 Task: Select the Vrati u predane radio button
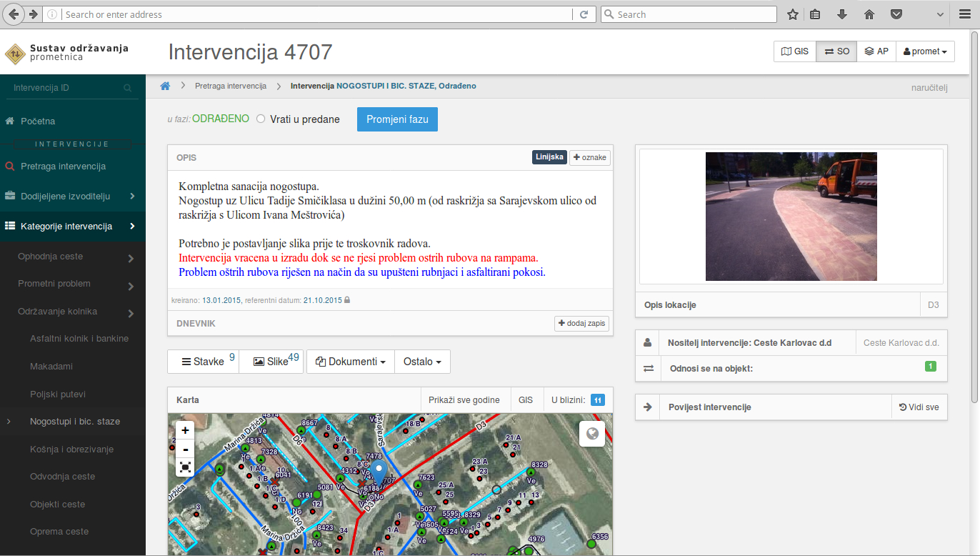click(261, 119)
